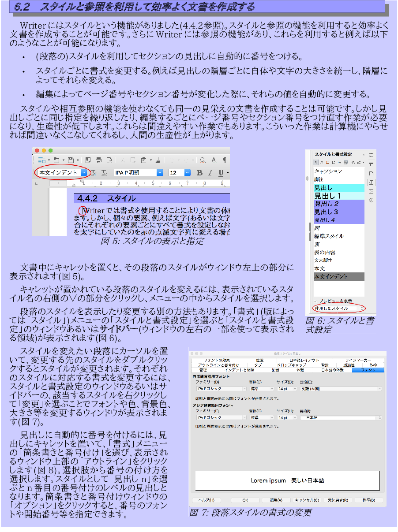Image resolution: width=398 pixels, height=532 pixels.
Task: Click the Underline U icon
Action: [221, 173]
